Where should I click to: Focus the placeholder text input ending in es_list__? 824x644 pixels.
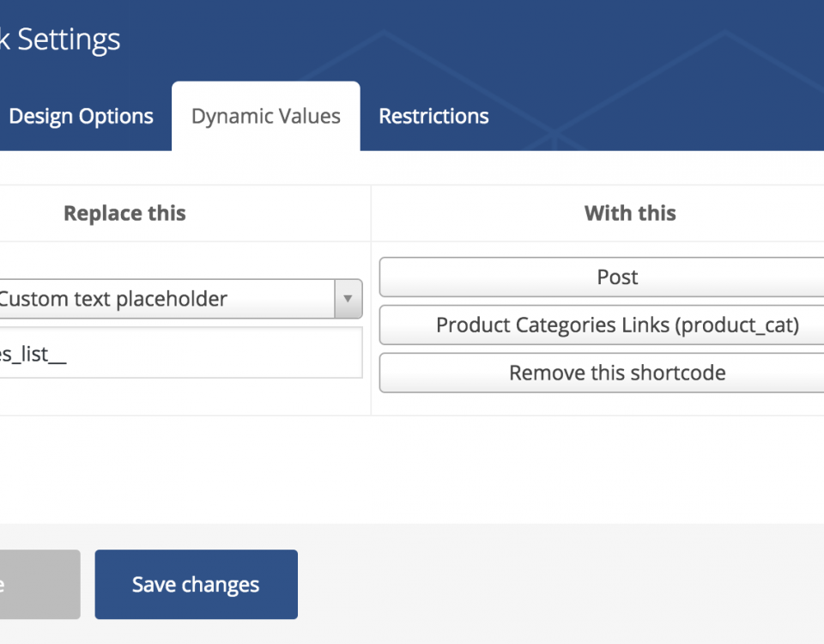[x=181, y=353]
